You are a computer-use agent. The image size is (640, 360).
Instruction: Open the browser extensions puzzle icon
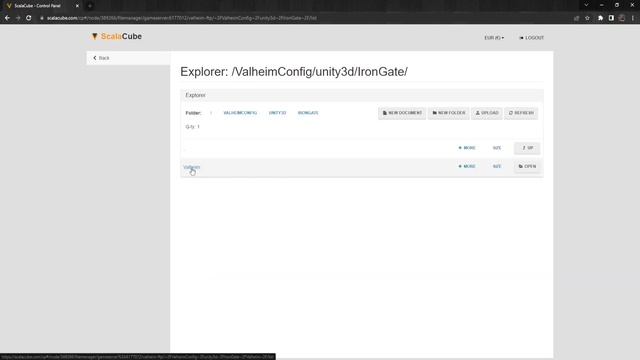tap(600, 18)
